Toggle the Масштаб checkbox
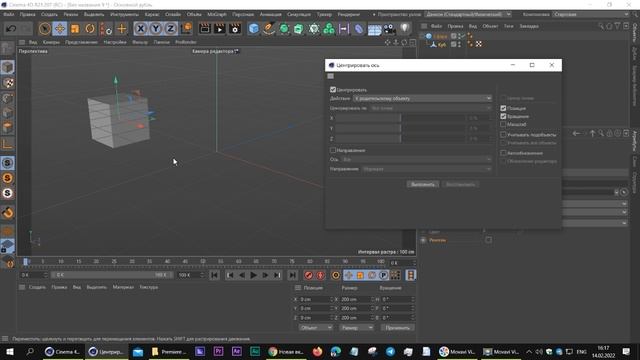This screenshot has height=360, width=640. click(503, 124)
